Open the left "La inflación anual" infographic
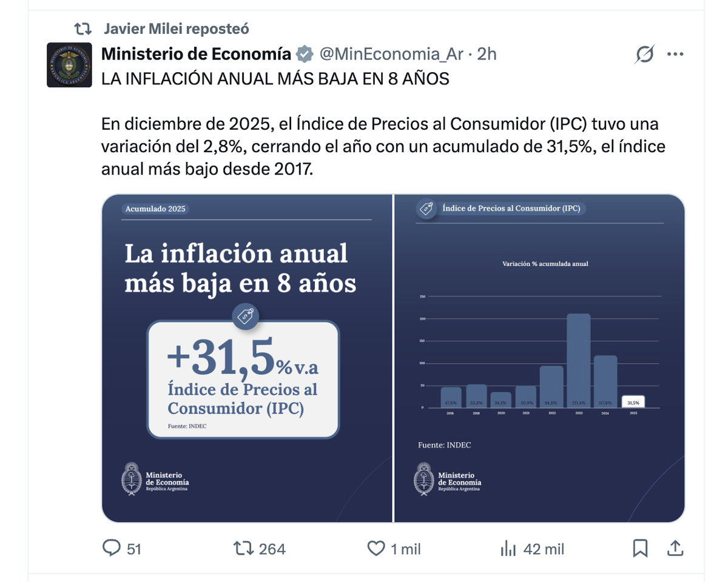 pyautogui.click(x=246, y=358)
